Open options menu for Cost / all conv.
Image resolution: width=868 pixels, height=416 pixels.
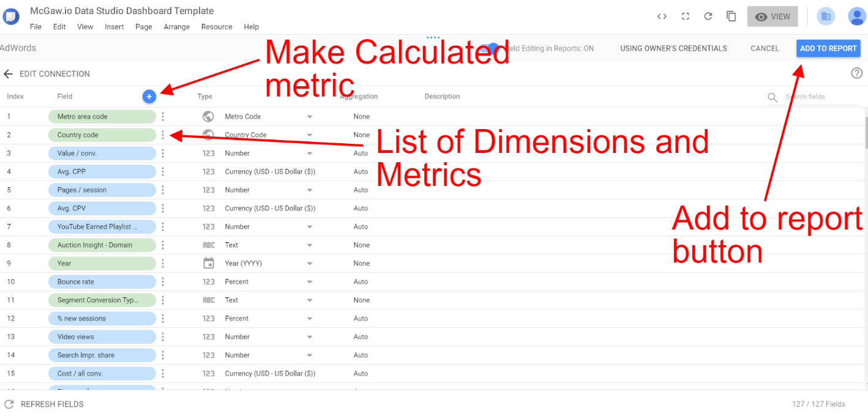coord(163,373)
